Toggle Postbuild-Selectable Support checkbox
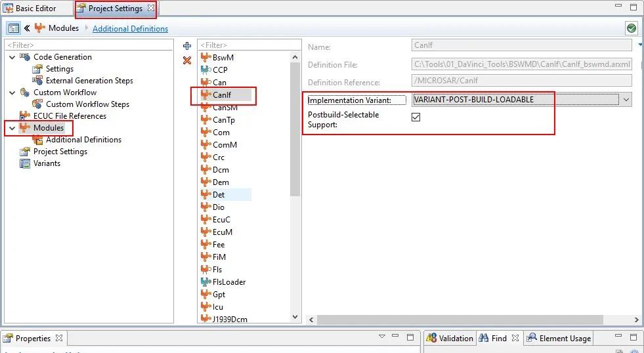644x353 pixels. pyautogui.click(x=416, y=117)
